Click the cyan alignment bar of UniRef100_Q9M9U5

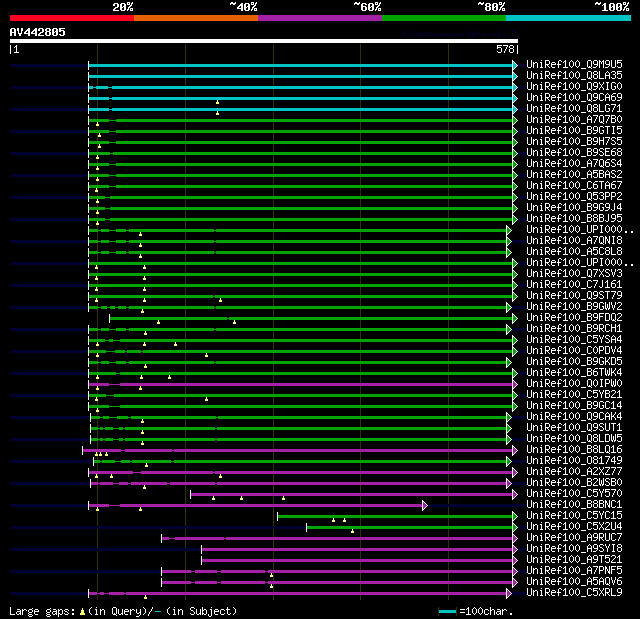[303, 65]
